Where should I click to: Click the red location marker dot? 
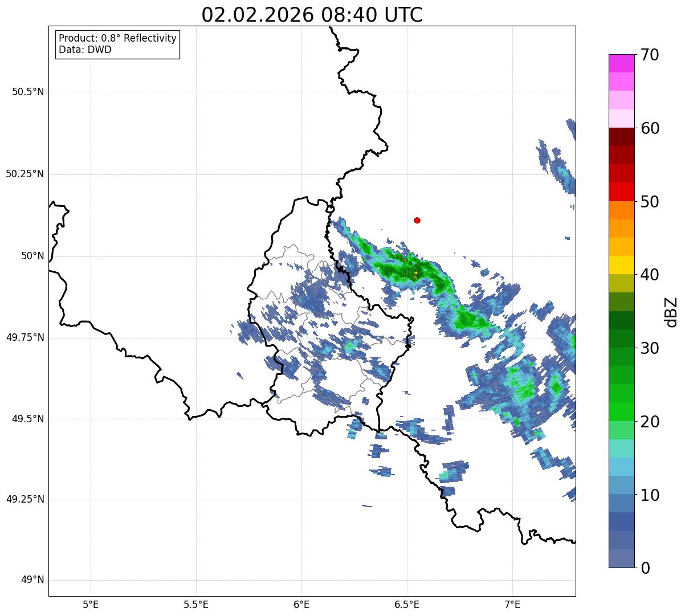[x=417, y=220]
